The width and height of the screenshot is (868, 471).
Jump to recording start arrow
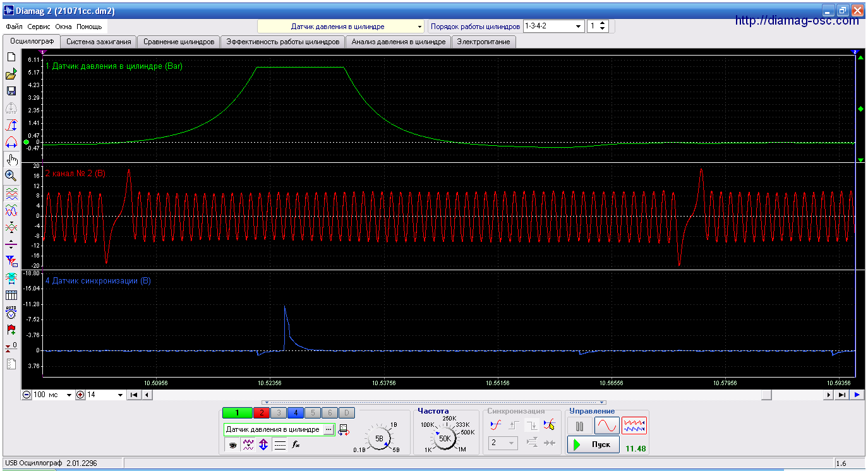pos(134,395)
